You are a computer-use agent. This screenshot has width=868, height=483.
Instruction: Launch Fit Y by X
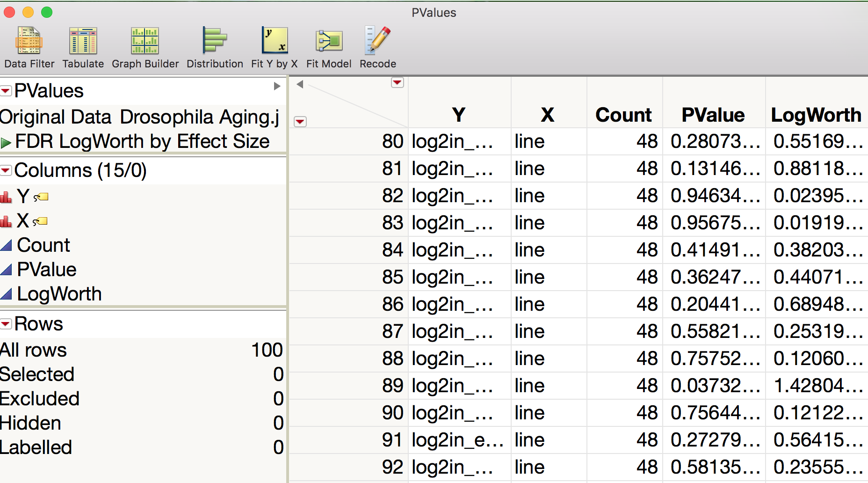point(274,44)
